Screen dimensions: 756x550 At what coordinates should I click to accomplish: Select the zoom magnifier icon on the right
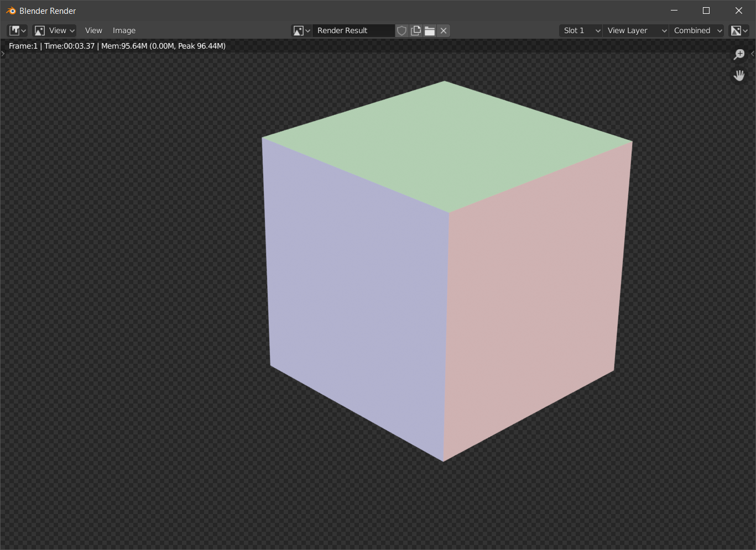click(739, 55)
